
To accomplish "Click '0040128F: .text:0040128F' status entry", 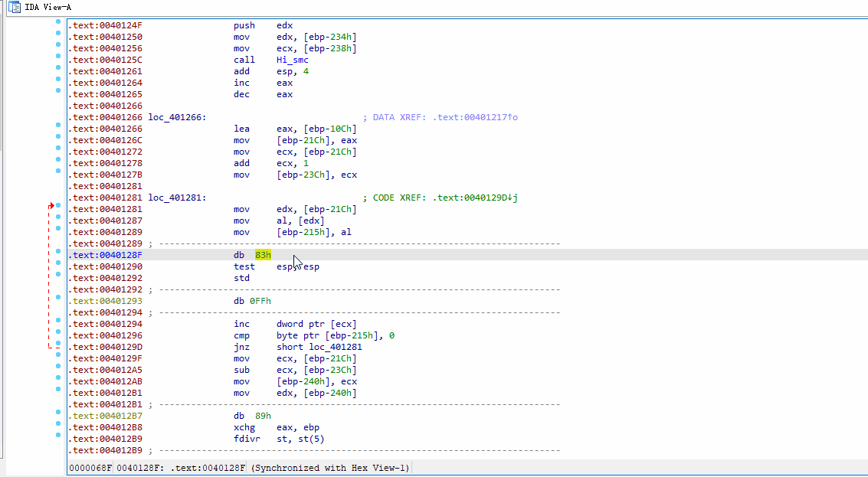I will (x=181, y=468).
